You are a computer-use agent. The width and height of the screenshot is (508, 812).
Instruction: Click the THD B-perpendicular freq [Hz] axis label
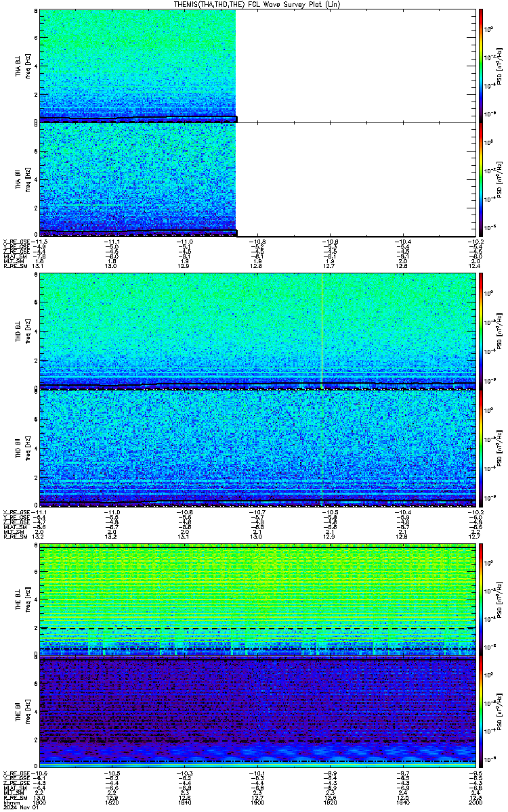[x=28, y=332]
